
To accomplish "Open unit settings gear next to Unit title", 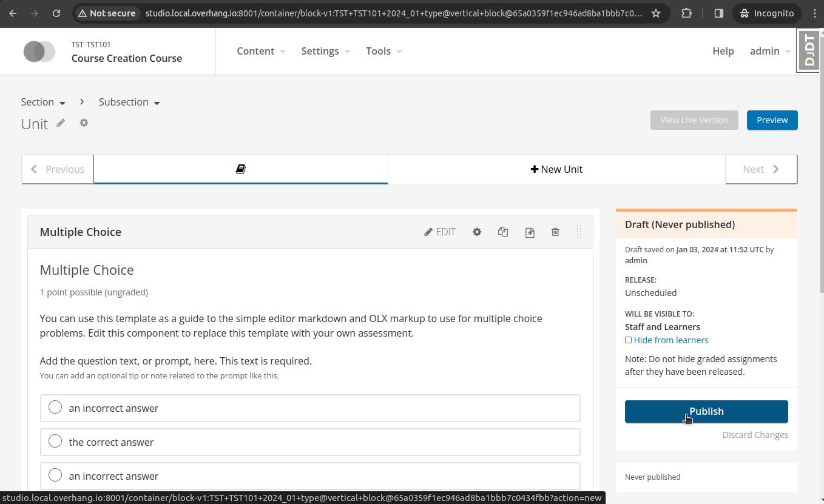I will (84, 123).
